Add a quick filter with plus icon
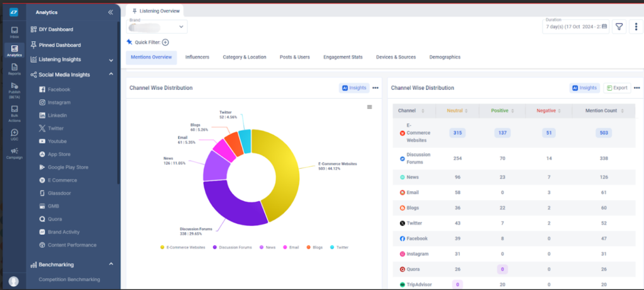 point(165,42)
